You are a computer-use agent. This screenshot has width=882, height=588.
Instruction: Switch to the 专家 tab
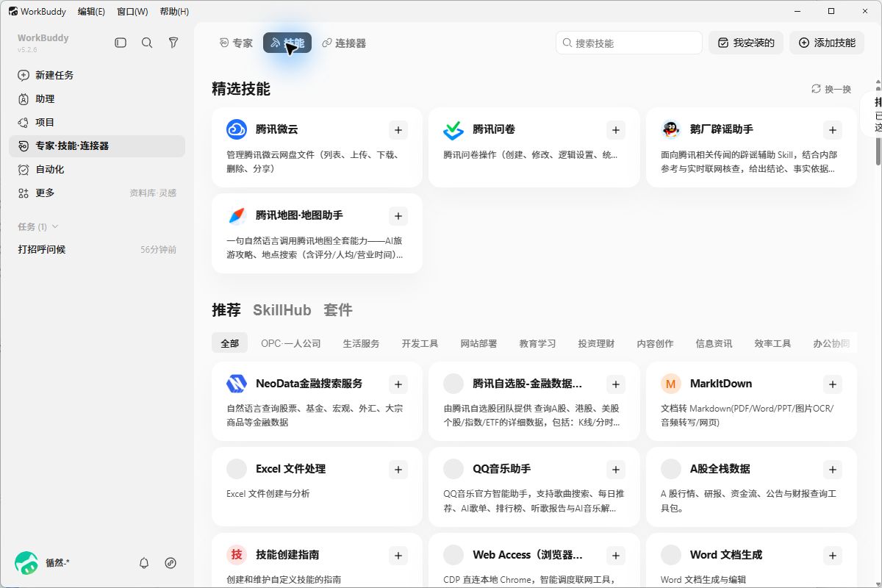pyautogui.click(x=236, y=43)
